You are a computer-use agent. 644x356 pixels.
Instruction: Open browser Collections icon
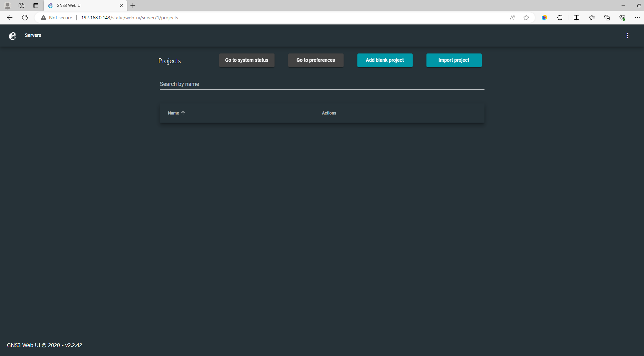pyautogui.click(x=607, y=18)
